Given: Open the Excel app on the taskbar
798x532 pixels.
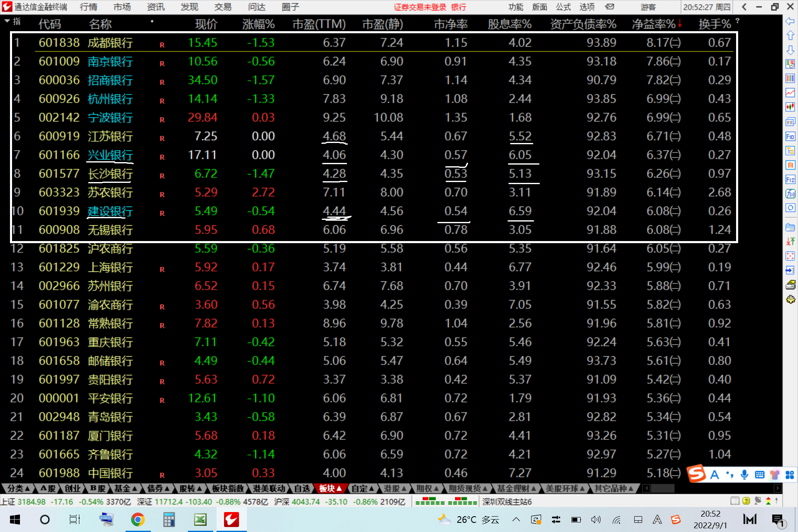Looking at the screenshot, I should (200, 520).
